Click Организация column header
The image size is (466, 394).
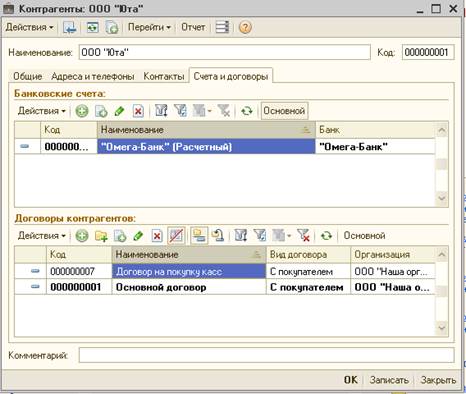click(x=393, y=254)
